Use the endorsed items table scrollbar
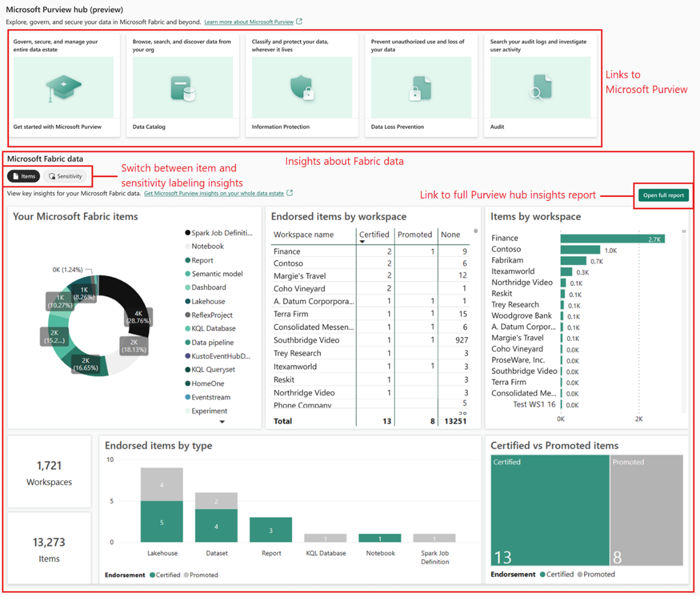700x596 pixels. pyautogui.click(x=475, y=231)
